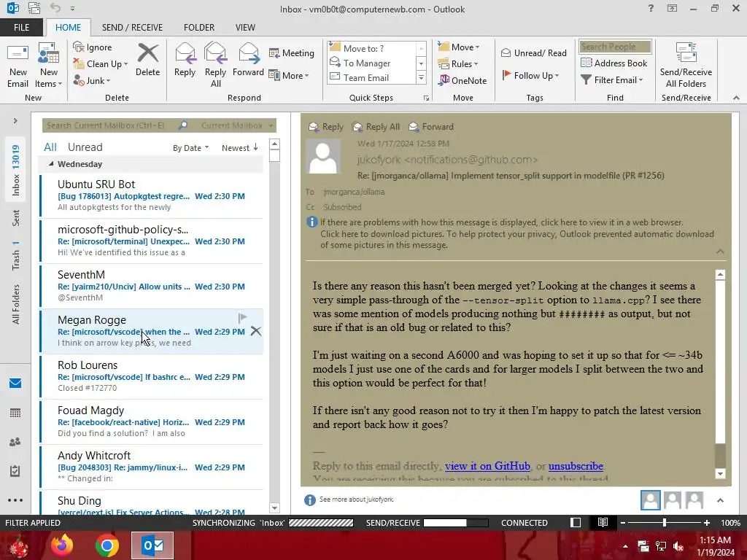Open the More respond options dropdown

pyautogui.click(x=289, y=75)
